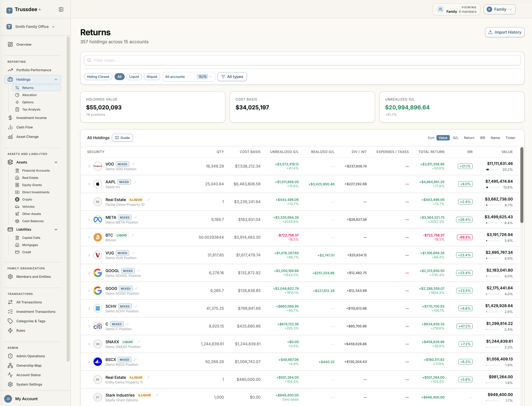Collapse the Holdings sidebar section
Viewport: 532px width, 406px height.
coord(56,80)
